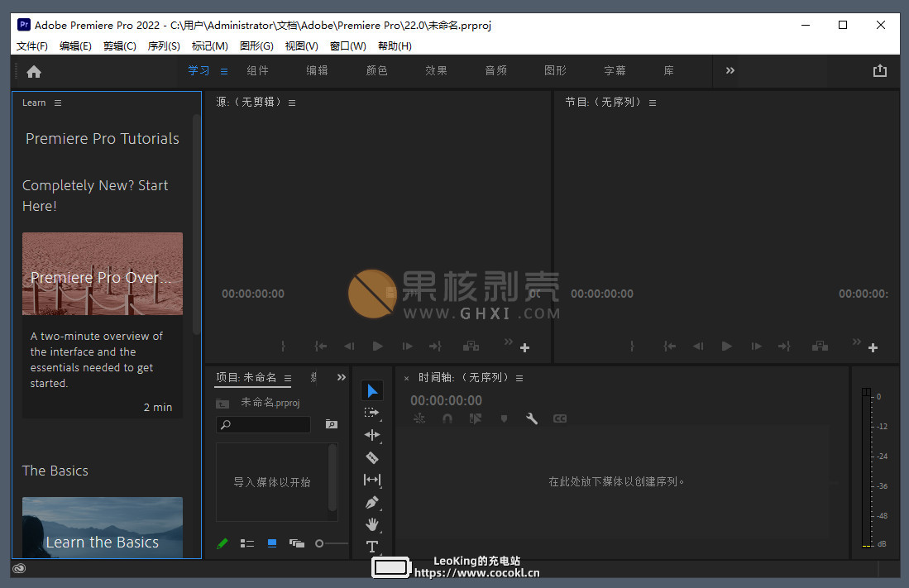The width and height of the screenshot is (909, 588).
Task: Select the Track Select Forward tool
Action: coord(371,413)
